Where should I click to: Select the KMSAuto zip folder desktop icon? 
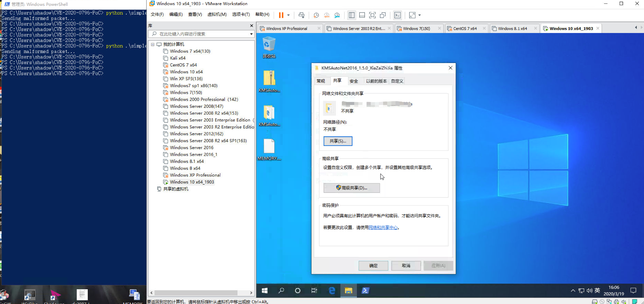(269, 81)
